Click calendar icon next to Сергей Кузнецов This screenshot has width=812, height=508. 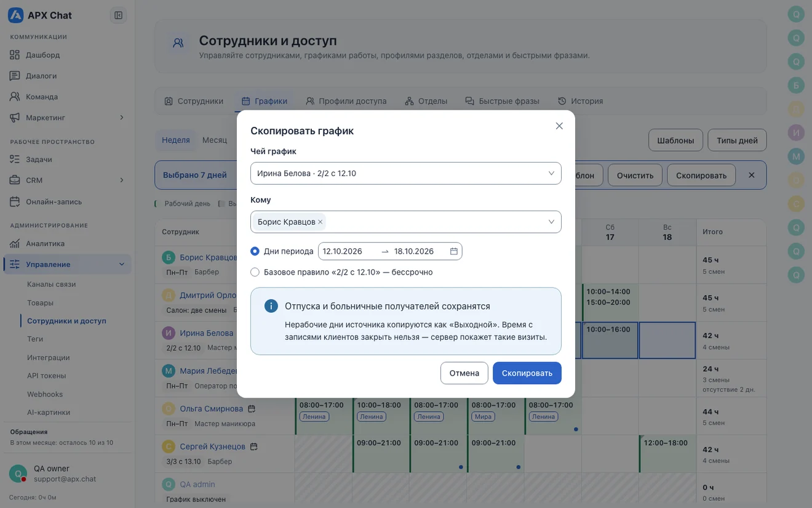pyautogui.click(x=253, y=446)
